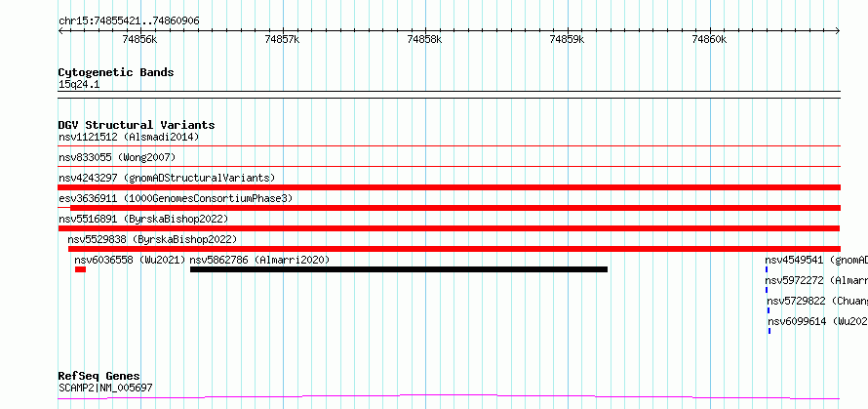Click the 74857k ruler tick label
This screenshot has width=868, height=409.
[282, 39]
